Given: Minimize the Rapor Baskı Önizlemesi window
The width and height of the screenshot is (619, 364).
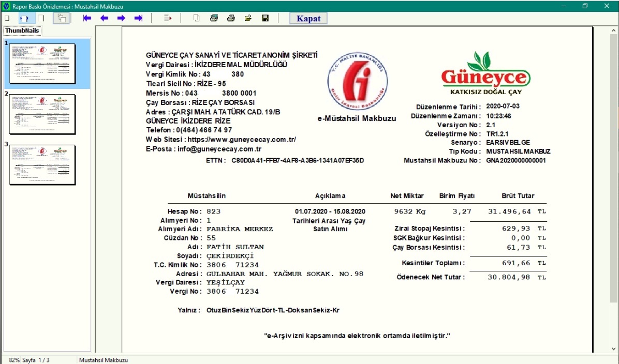Looking at the screenshot, I should tap(564, 6).
